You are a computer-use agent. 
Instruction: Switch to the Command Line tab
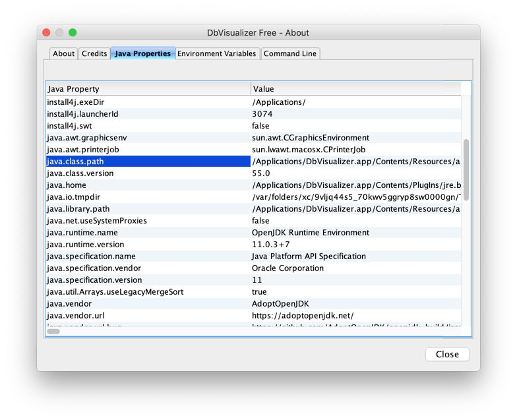pos(290,53)
